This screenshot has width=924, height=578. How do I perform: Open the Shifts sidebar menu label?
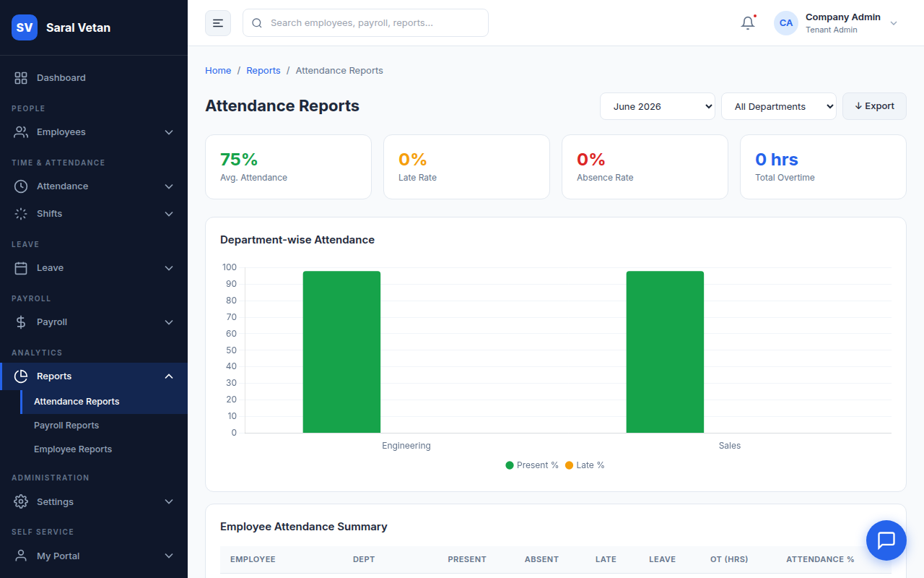point(49,214)
